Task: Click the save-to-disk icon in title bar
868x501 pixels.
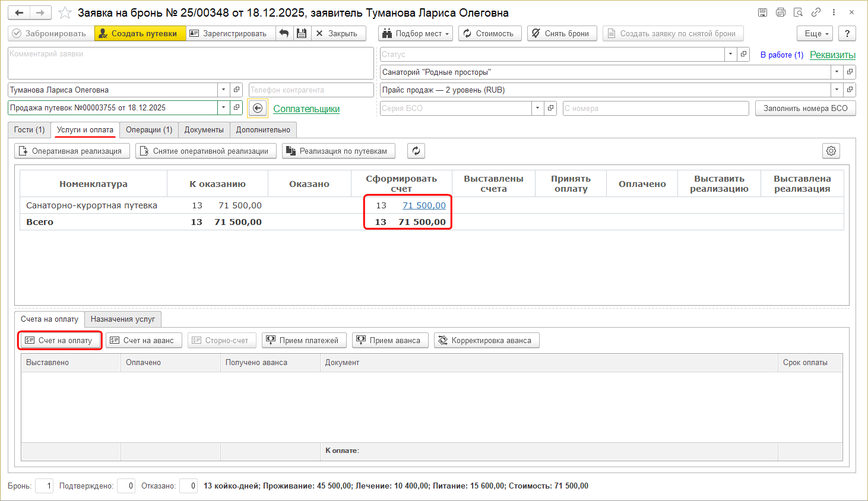Action: click(763, 12)
